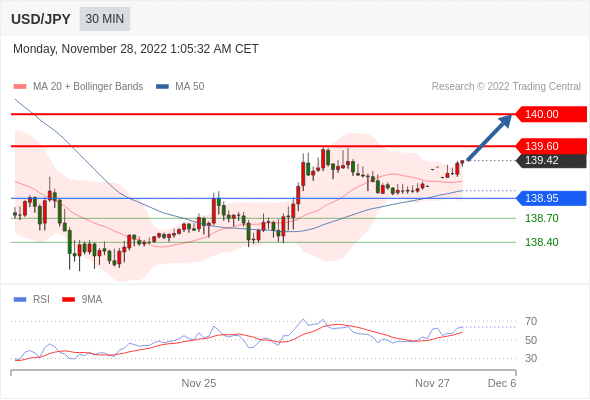590x400 pixels.
Task: Click 'Research © 2022 Trading Central' credit
Action: pos(506,87)
